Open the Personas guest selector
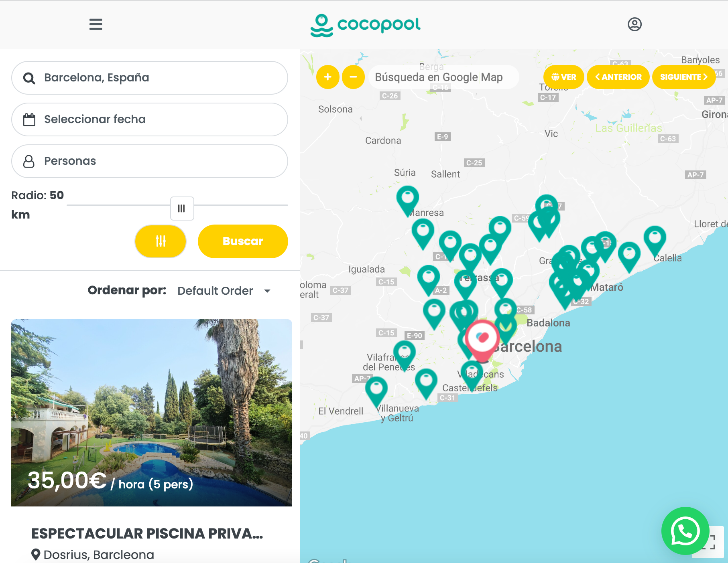 150,161
